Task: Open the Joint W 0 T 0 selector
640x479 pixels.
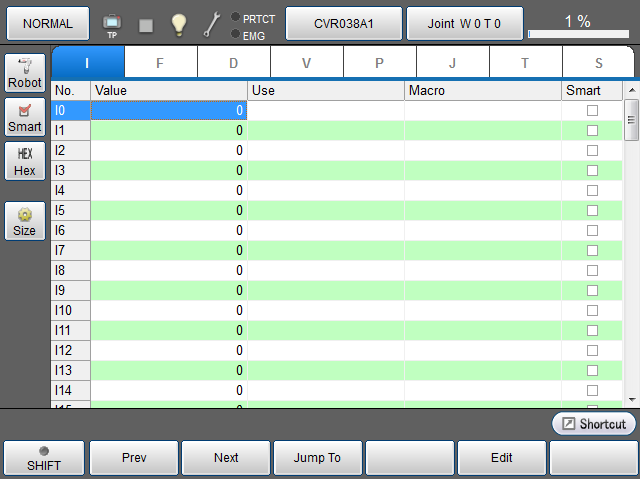Action: click(464, 23)
